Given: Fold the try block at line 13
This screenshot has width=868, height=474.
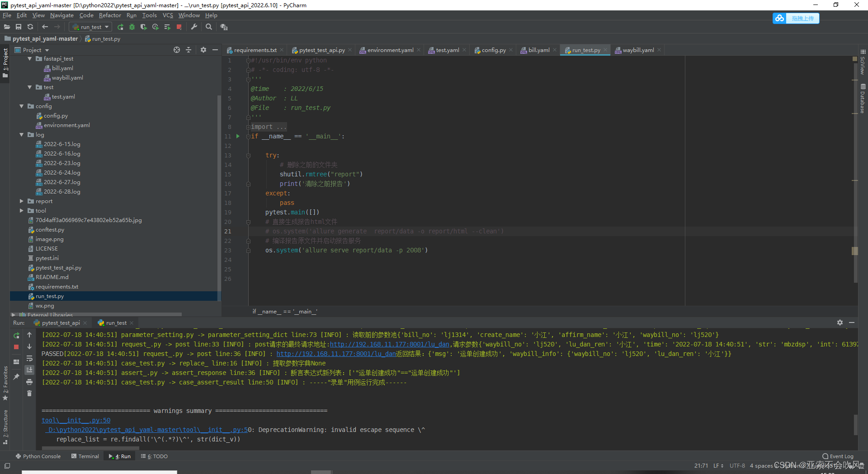Looking at the screenshot, I should coord(248,156).
